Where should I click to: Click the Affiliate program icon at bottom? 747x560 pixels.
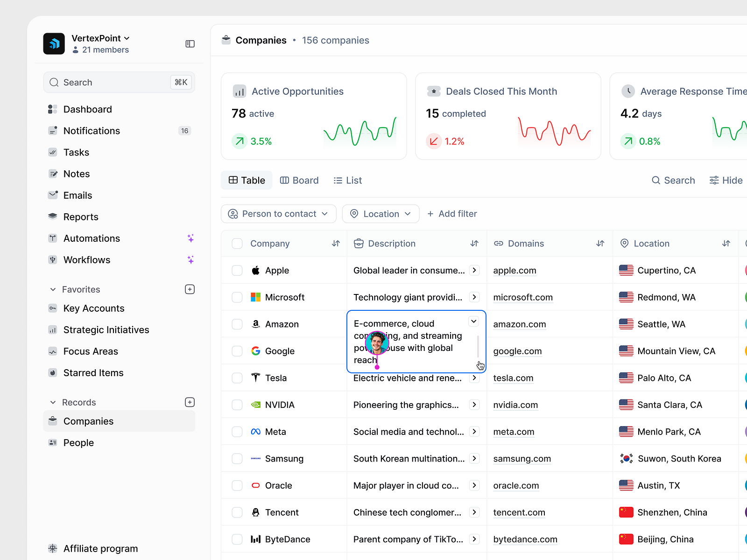click(x=53, y=548)
